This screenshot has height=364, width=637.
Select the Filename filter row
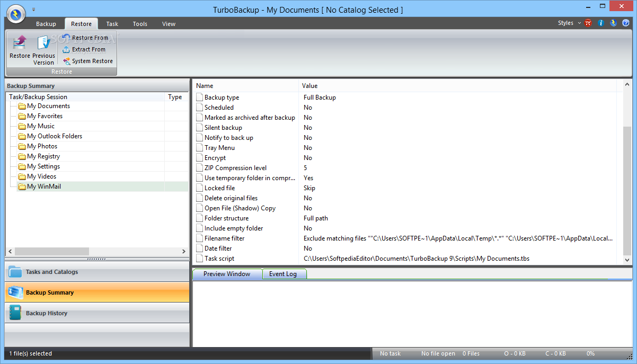coord(407,238)
